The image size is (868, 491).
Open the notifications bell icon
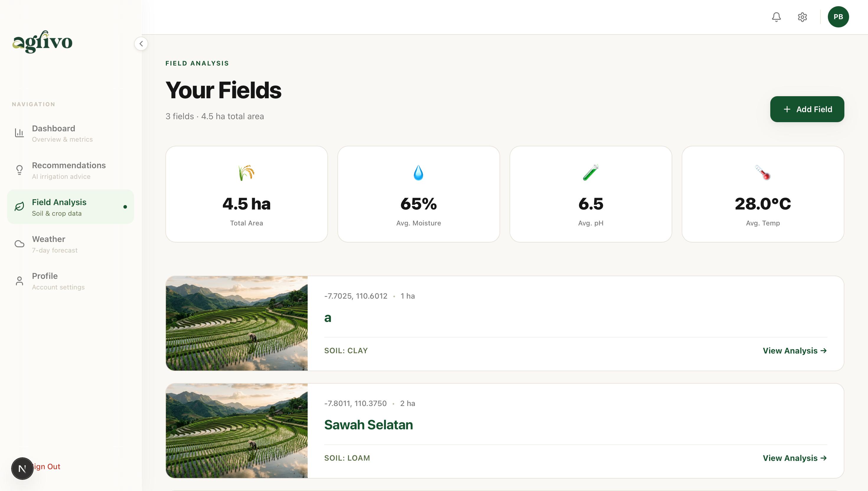coord(776,17)
